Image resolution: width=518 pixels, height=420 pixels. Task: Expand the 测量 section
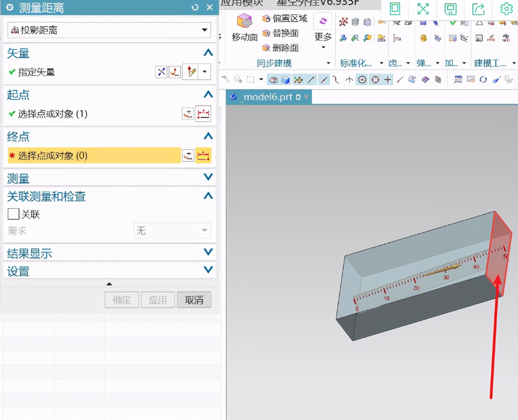tap(208, 177)
